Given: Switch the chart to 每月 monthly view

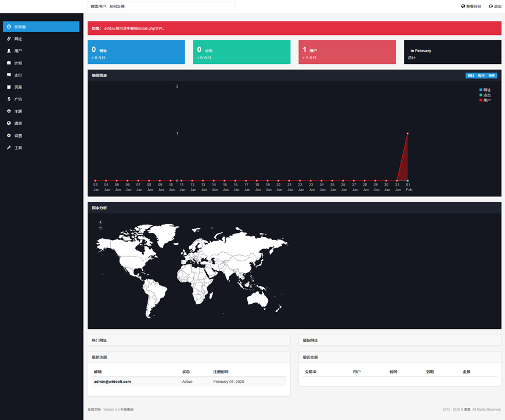Looking at the screenshot, I should 481,76.
